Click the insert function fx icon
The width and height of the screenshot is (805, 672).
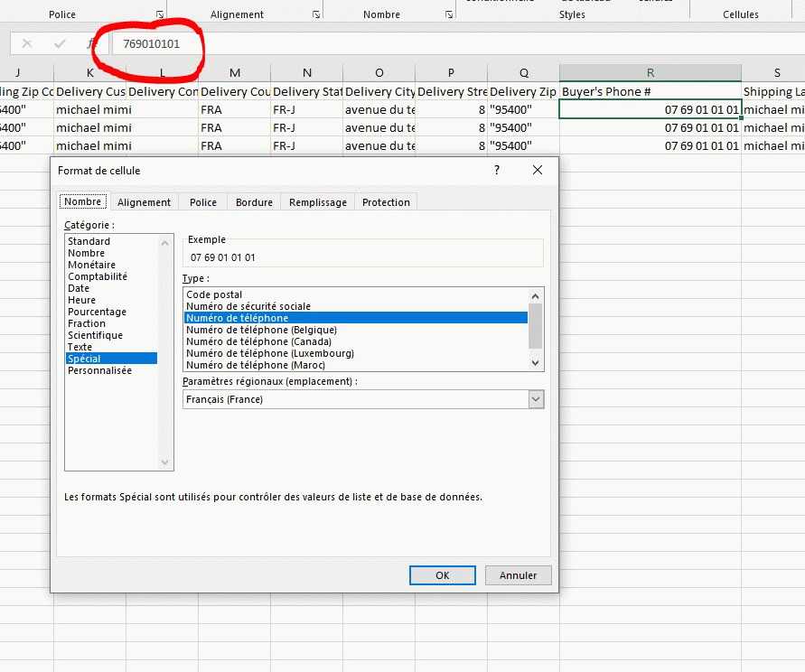(x=90, y=43)
